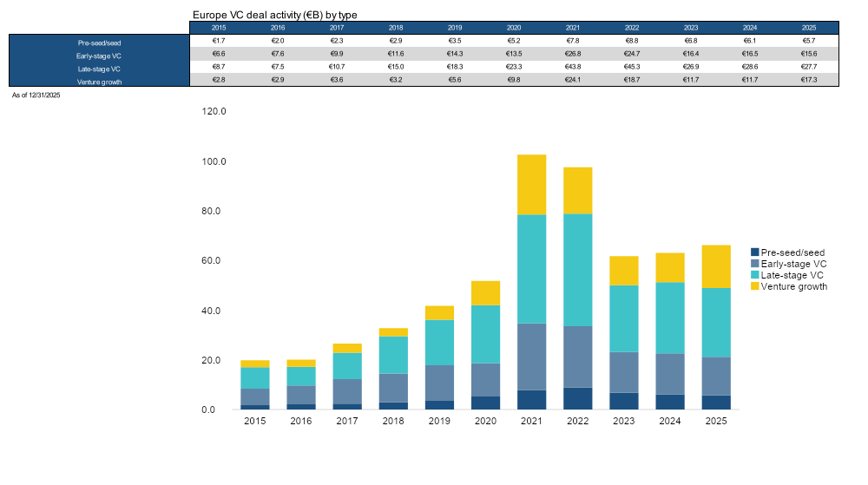Click the Venture growth row header in table
Viewport: 868px width, 485px height.
click(99, 82)
